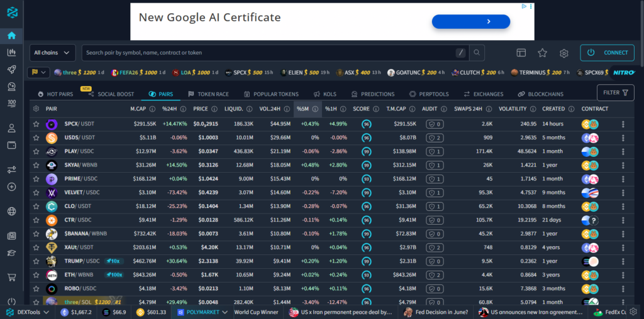Image resolution: width=644 pixels, height=319 pixels.
Task: Favorite the SKYAI/WBNB pair star
Action: (x=36, y=165)
